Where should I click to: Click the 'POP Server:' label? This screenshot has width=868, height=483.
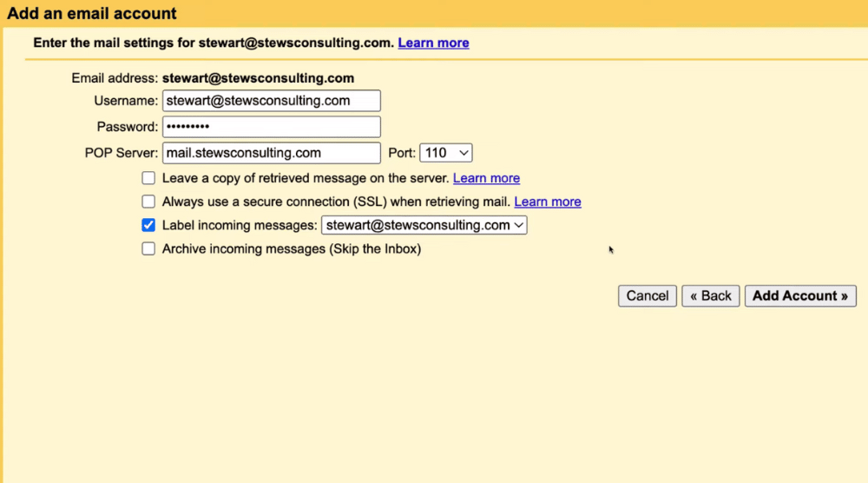(122, 153)
